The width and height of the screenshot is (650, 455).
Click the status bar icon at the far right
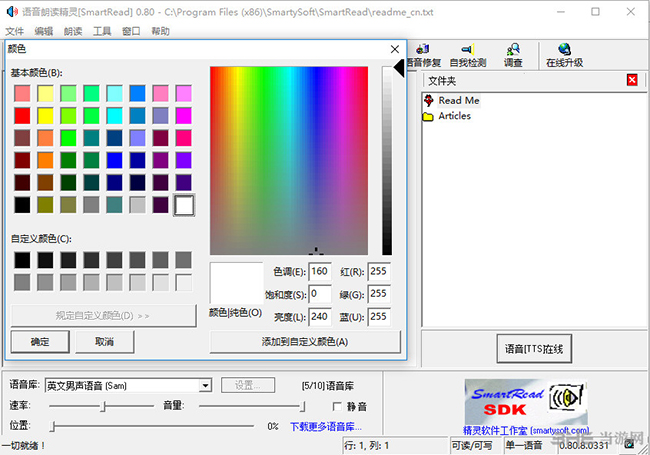[629, 445]
